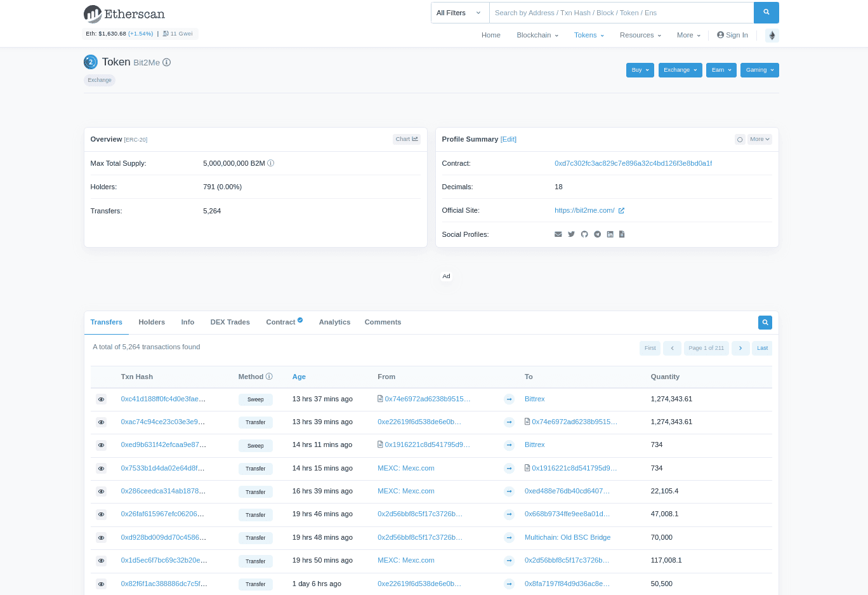Toggle the eye preview for transaction 0xed9b631f42efcaa9e87

pyautogui.click(x=101, y=445)
